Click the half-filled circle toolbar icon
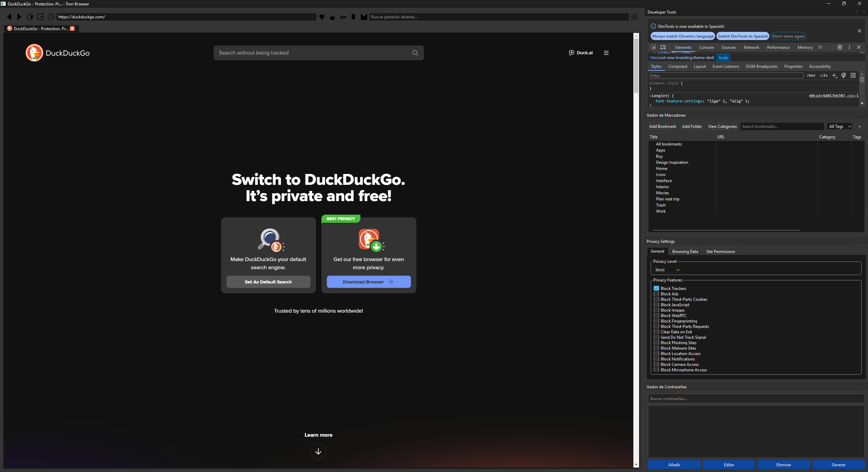 (30, 17)
